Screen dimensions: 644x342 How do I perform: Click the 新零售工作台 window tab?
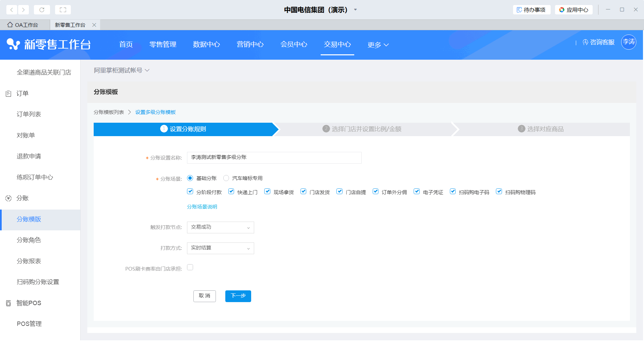tap(70, 25)
